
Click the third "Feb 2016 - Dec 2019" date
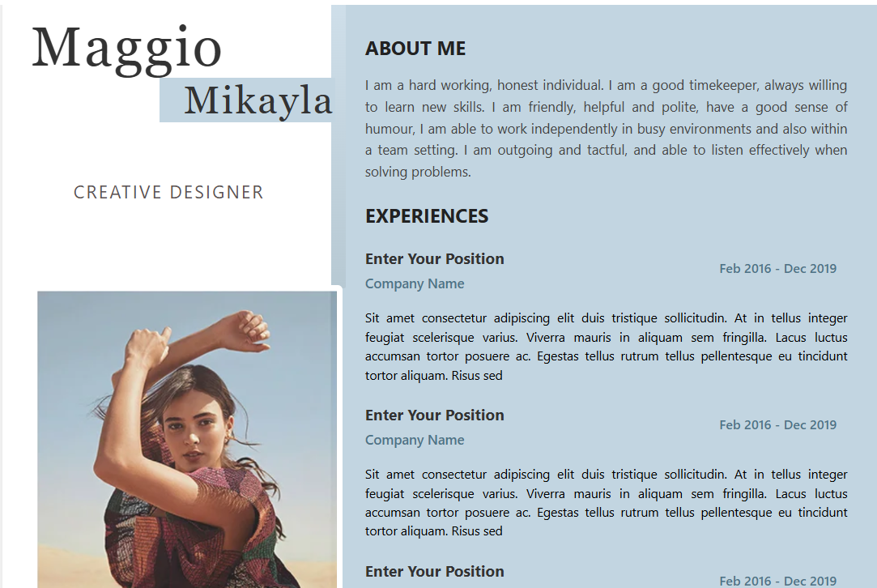click(777, 581)
